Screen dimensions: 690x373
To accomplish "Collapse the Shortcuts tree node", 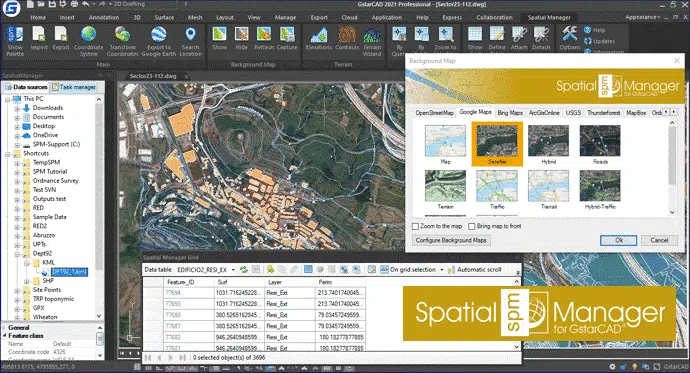I will [7, 154].
